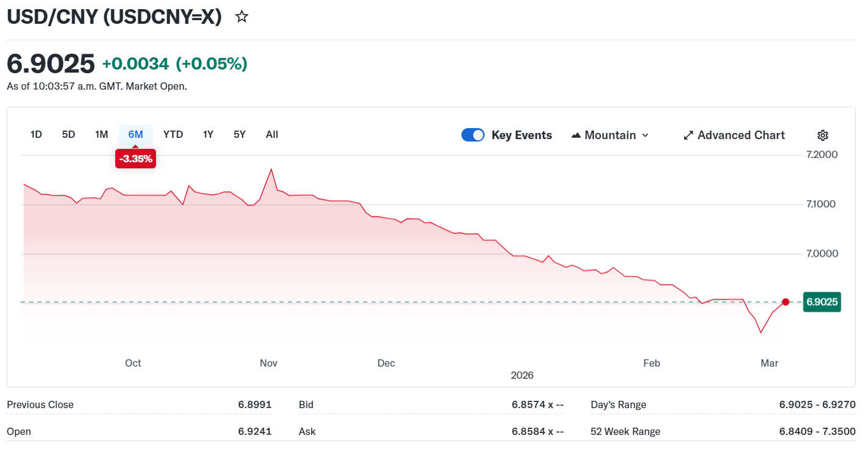Switch to the 1M range
868x449 pixels.
(x=101, y=134)
